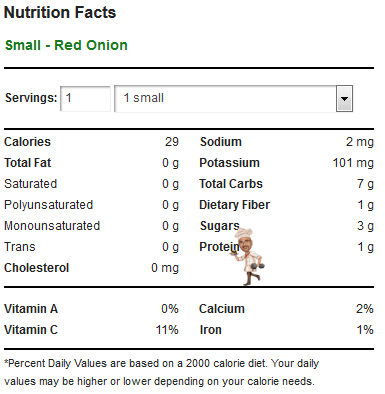This screenshot has width=385, height=394.
Task: Click the Calories value 29
Action: coord(172,142)
